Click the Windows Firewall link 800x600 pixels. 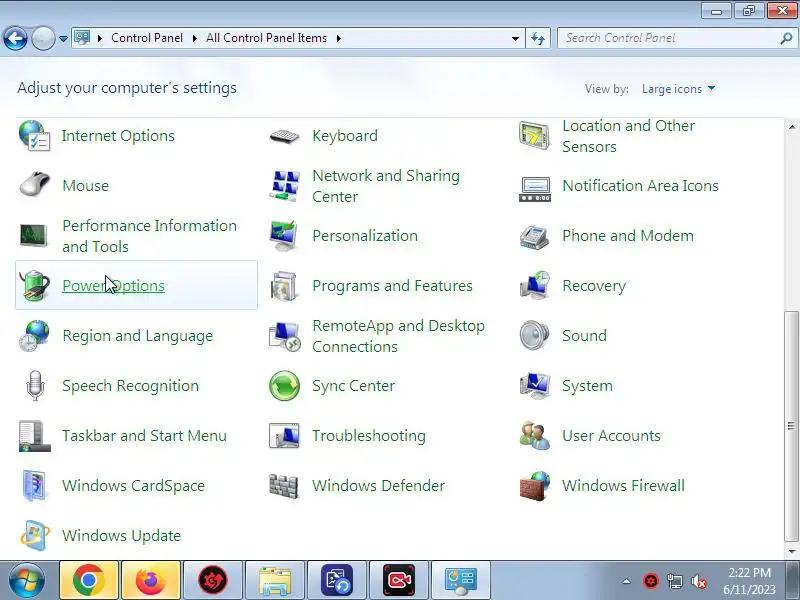point(623,486)
